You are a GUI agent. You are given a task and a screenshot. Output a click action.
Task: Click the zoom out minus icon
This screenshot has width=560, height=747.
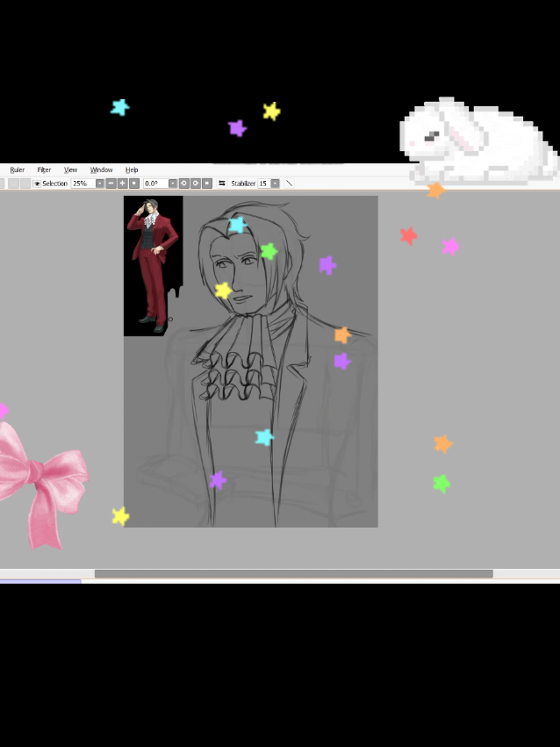[x=111, y=183]
